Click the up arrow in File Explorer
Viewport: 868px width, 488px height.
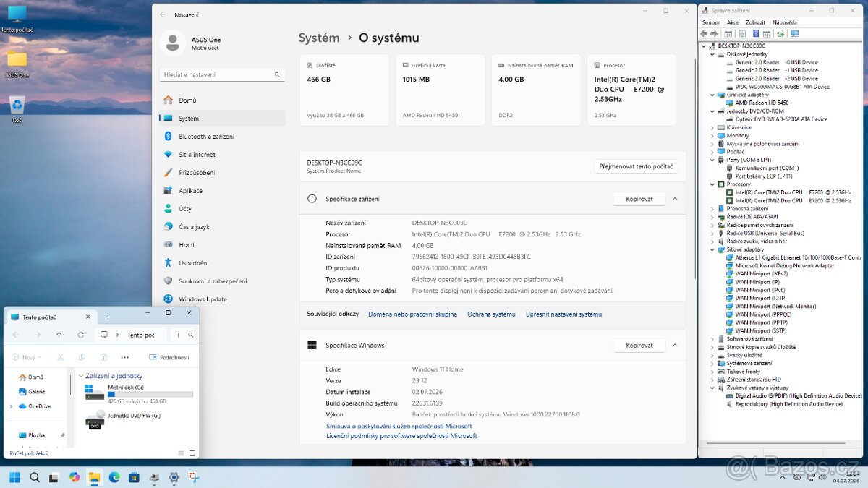click(59, 335)
